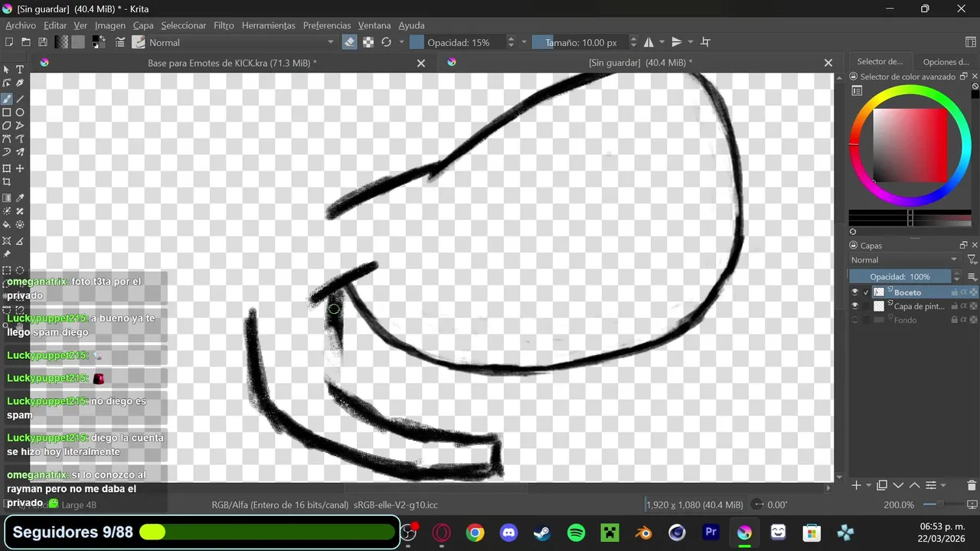Toggle vertical mirror tool

coord(676,42)
